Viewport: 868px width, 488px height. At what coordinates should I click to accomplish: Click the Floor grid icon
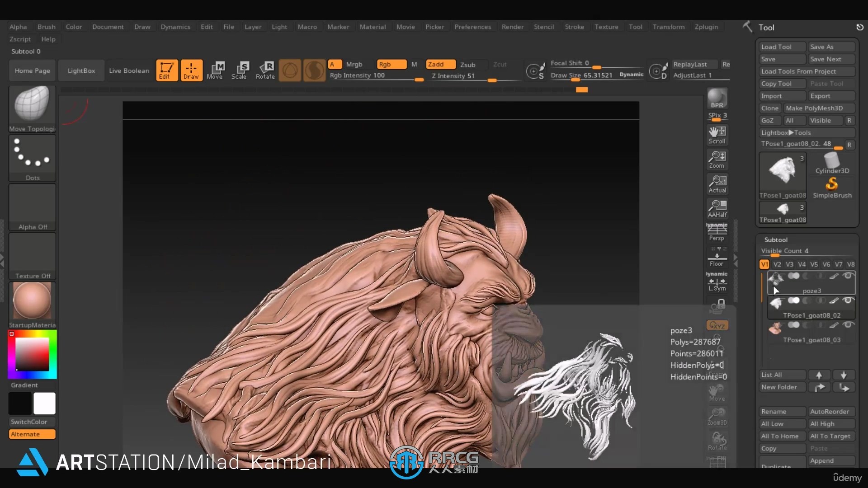pos(717,258)
